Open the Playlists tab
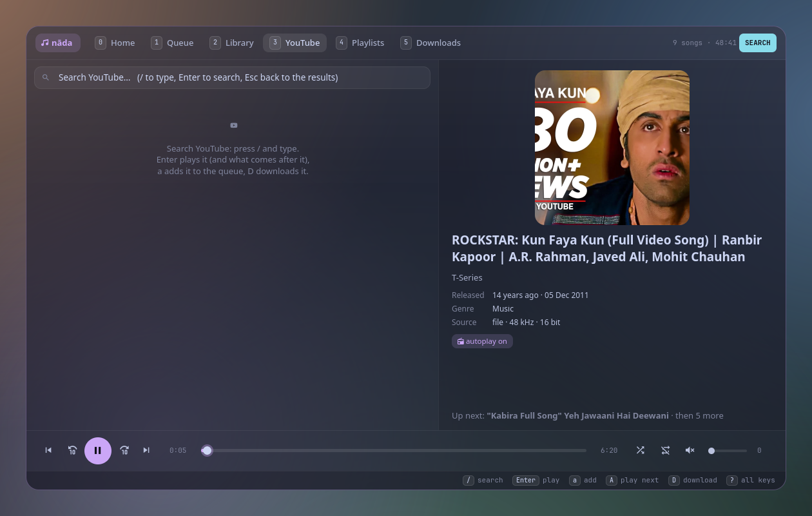This screenshot has height=516, width=812. pos(360,43)
